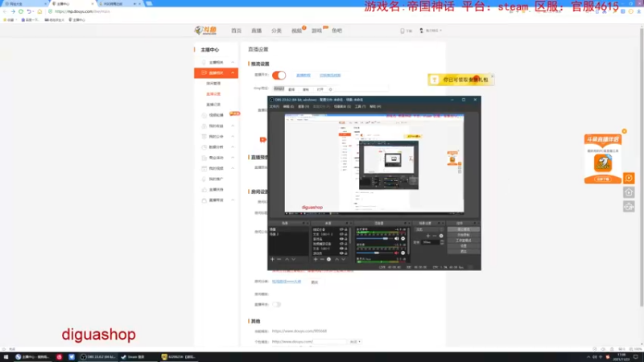Image resolution: width=644 pixels, height=362 pixels.
Task: Open the Windows Start button
Action: 6,357
